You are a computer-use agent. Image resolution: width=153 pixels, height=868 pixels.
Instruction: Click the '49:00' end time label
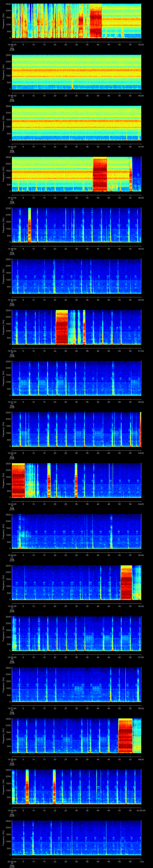click(141, 249)
